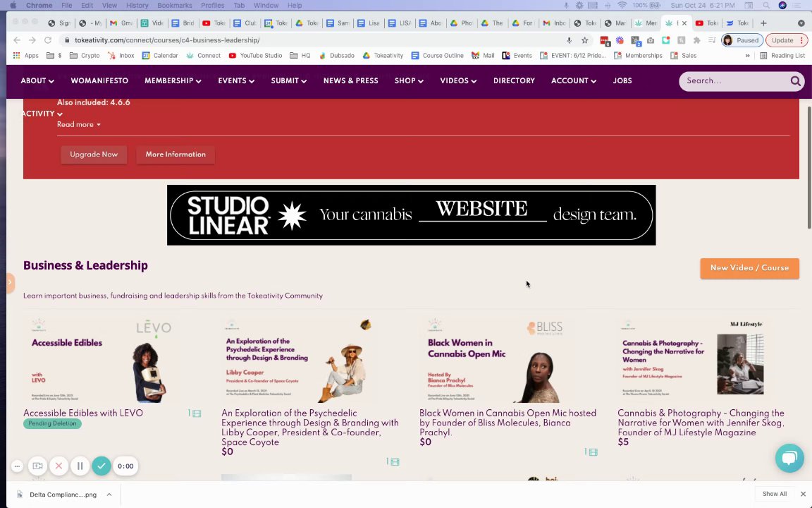Open the chat bubble widget

[x=789, y=458]
